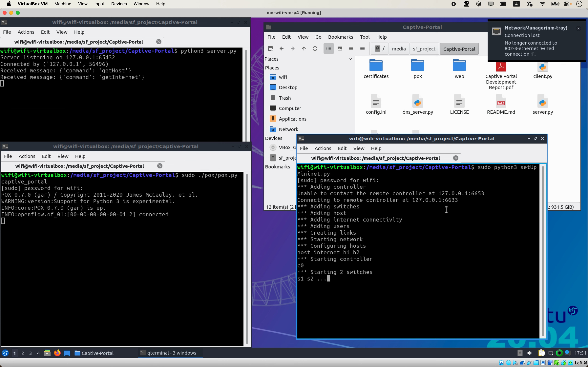
Task: Switch to workspace 3 in taskbar pager
Action: click(x=30, y=353)
